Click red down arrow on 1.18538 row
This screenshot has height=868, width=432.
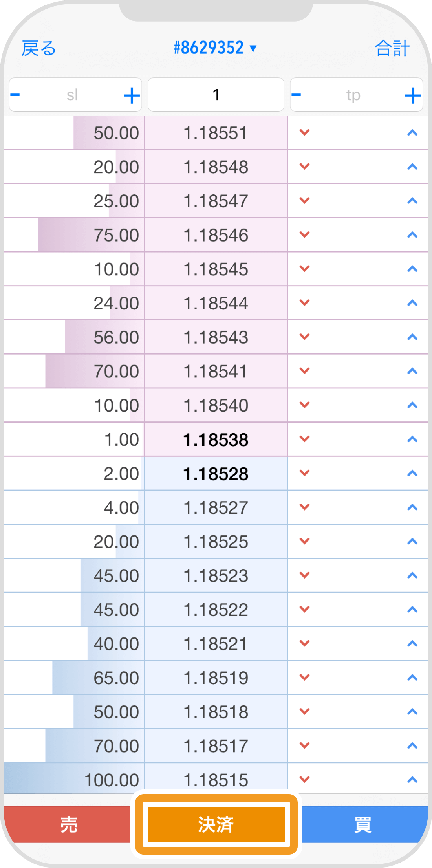coord(305,439)
